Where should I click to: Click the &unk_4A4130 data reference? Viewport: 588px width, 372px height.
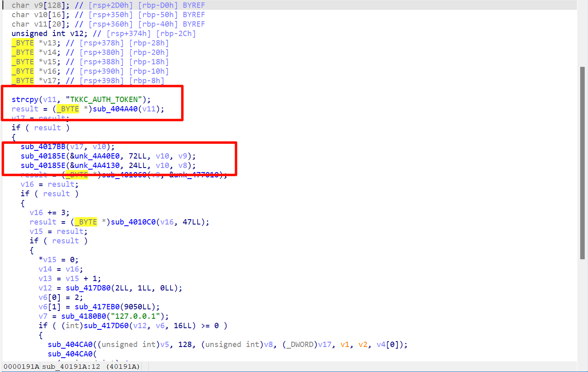tap(95, 166)
